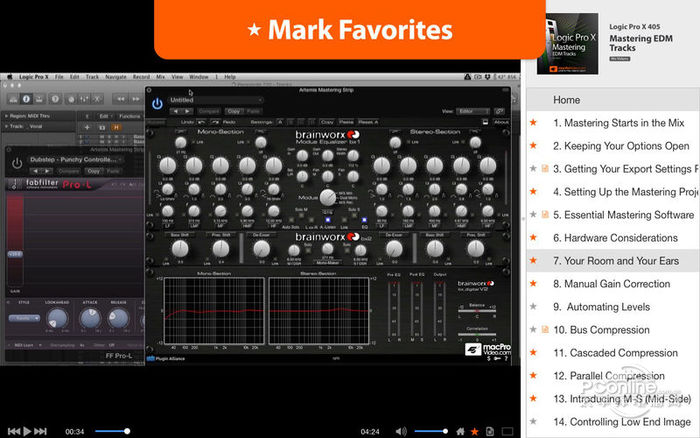Open note icon beside Bus Compression
700x438 pixels.
[x=545, y=330]
